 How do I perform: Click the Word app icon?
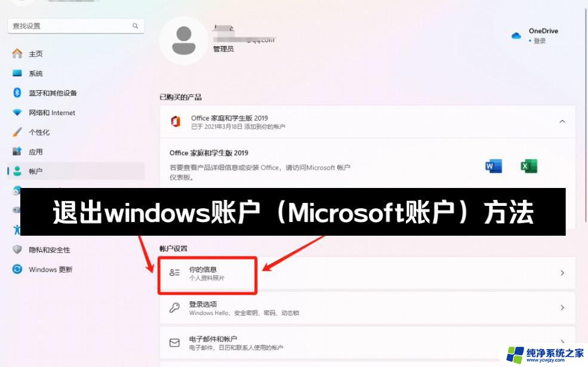coord(494,166)
